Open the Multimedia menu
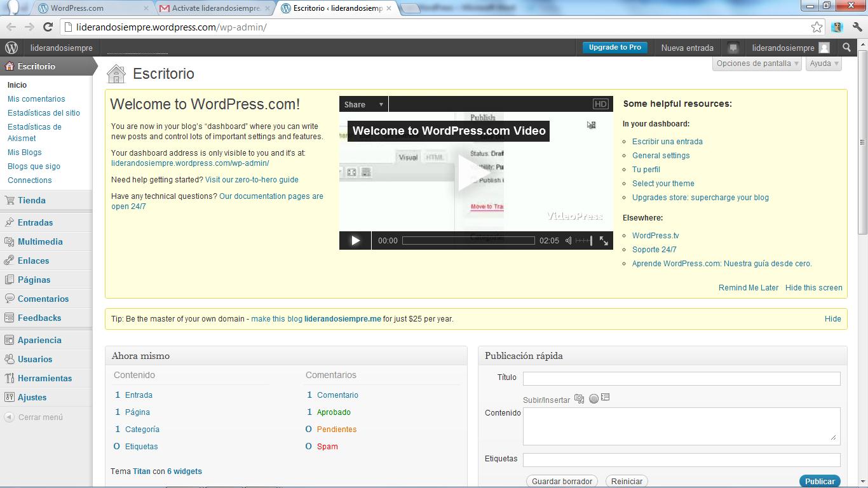The height and width of the screenshot is (488, 868). click(x=40, y=241)
